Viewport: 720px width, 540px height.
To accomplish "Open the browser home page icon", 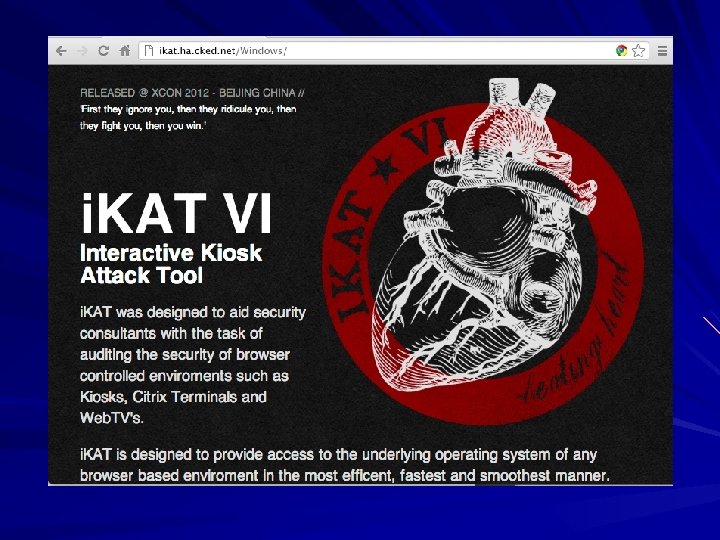I will click(x=125, y=51).
